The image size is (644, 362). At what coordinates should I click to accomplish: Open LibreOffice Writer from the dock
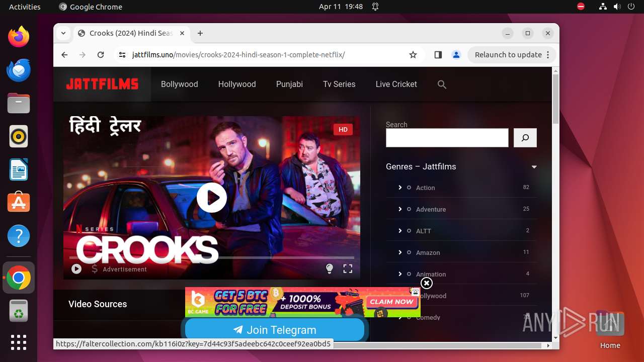[x=19, y=169]
